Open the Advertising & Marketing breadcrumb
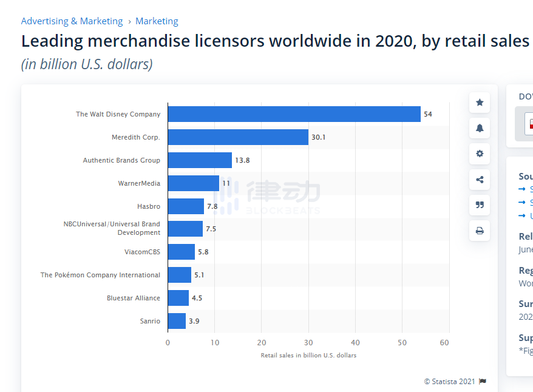Screen dimensions: 533x392 72,21
